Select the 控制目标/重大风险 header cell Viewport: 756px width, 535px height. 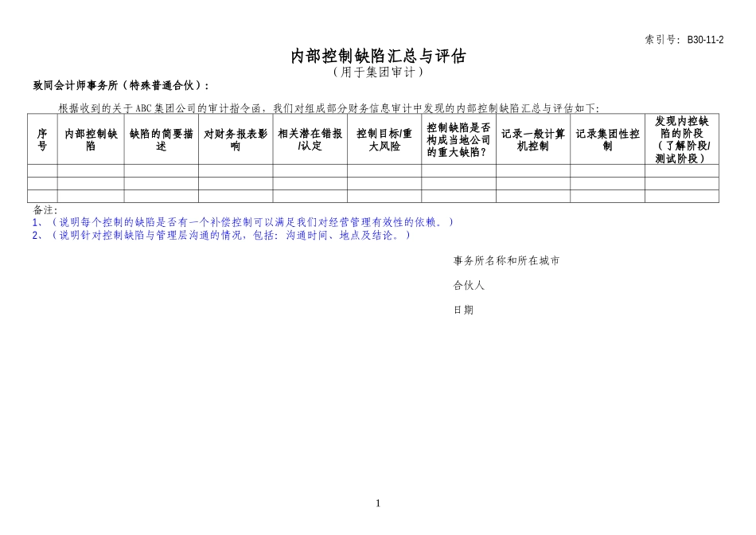tap(384, 139)
